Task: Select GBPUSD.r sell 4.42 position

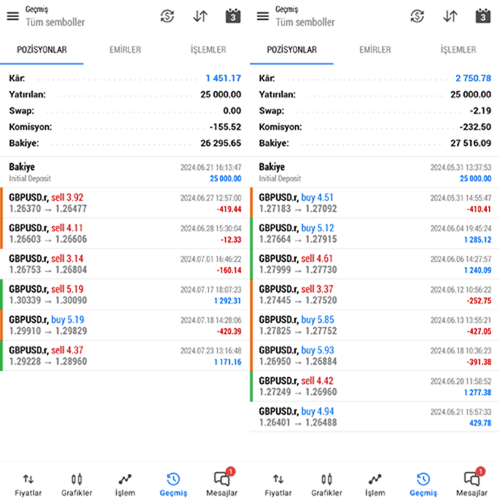Action: (375, 387)
